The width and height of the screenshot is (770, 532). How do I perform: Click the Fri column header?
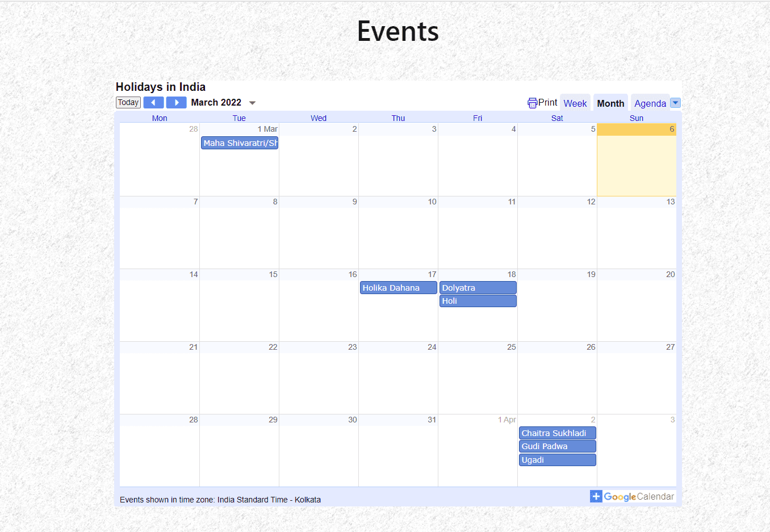click(478, 118)
